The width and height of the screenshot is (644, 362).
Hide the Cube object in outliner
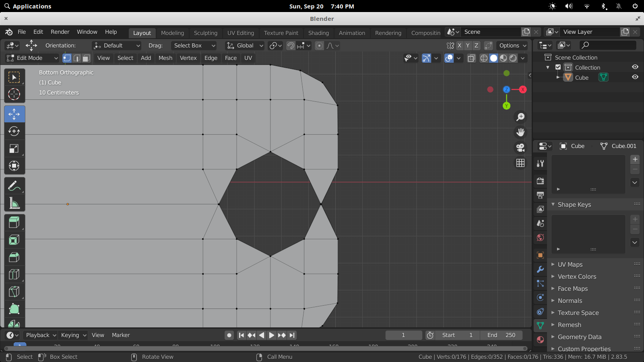coord(635,77)
